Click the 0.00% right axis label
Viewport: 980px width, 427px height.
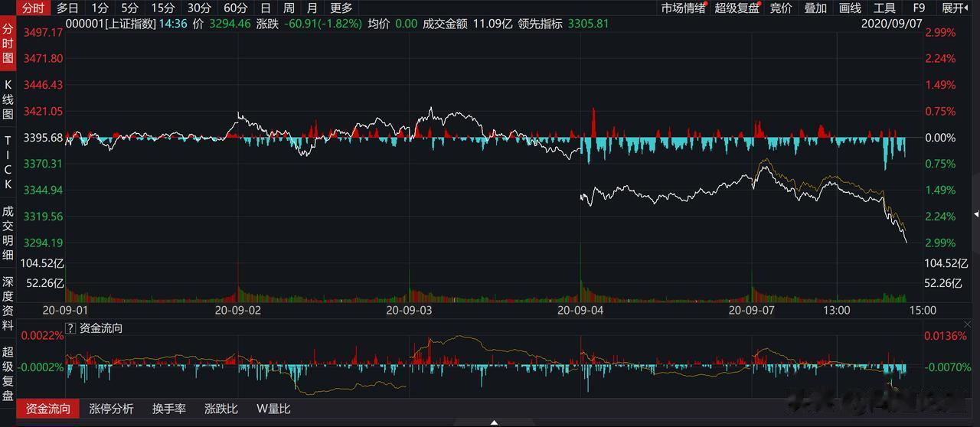click(940, 138)
